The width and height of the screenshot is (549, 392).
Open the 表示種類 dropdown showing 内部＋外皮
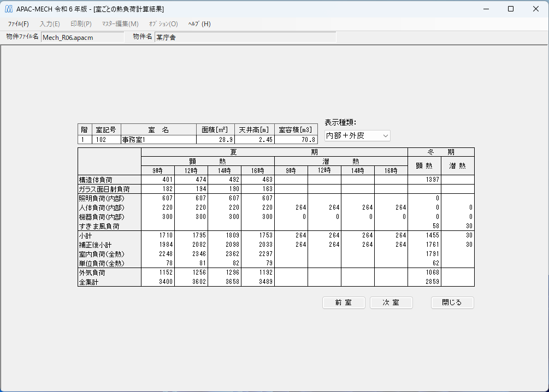[358, 135]
